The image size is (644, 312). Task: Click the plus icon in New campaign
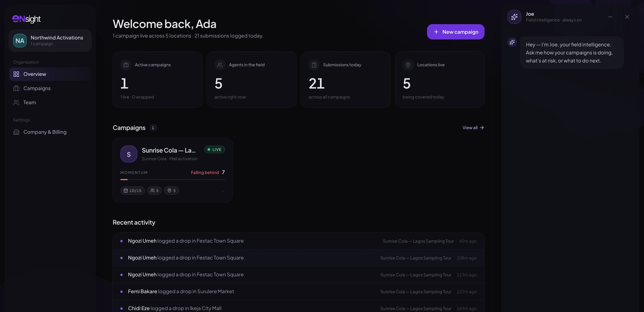436,32
